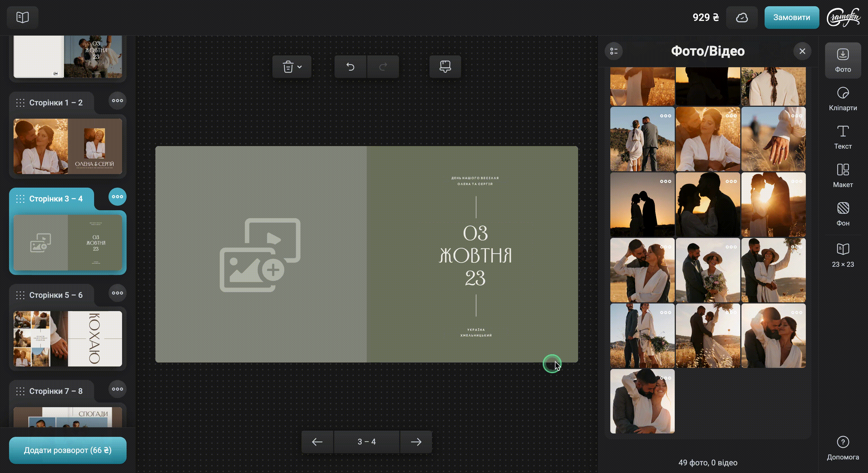The image size is (868, 473).
Task: Click the redo arrow button
Action: (x=383, y=67)
